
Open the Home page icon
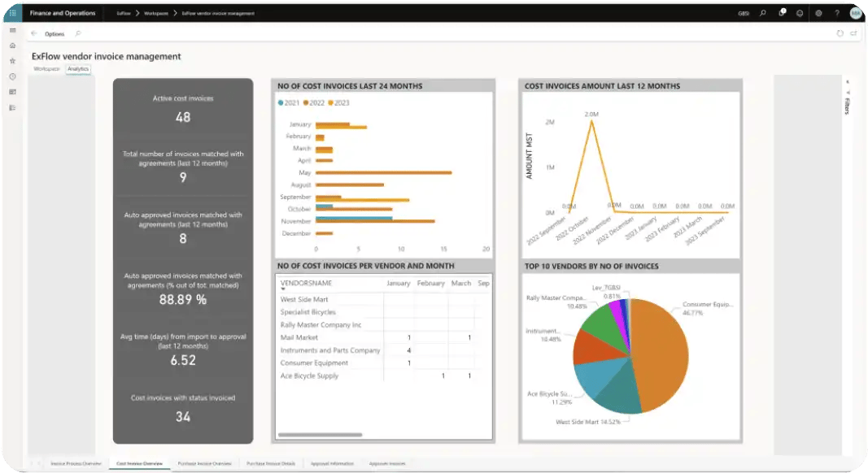(x=12, y=46)
